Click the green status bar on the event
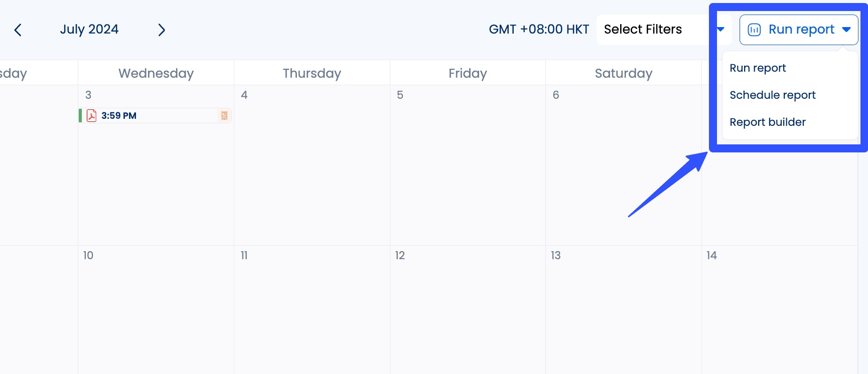Screen dimensions: 868x374 tap(81, 115)
